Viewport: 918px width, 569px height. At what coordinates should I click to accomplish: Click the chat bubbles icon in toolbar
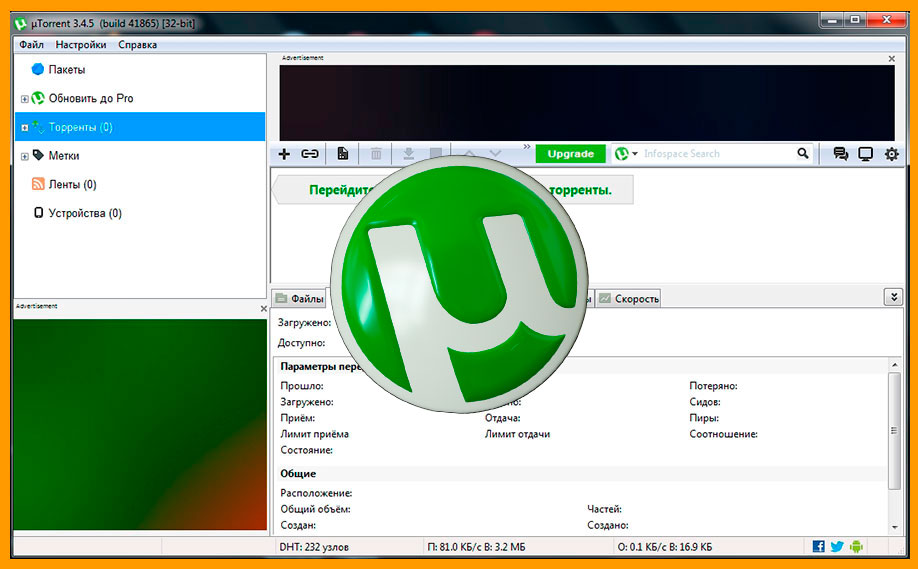coord(841,154)
